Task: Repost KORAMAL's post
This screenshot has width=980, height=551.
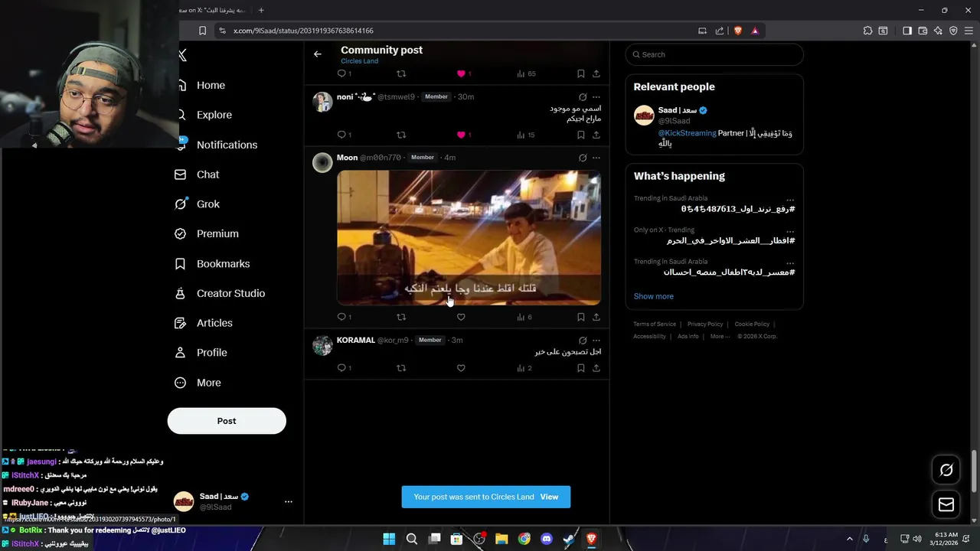Action: 400,368
